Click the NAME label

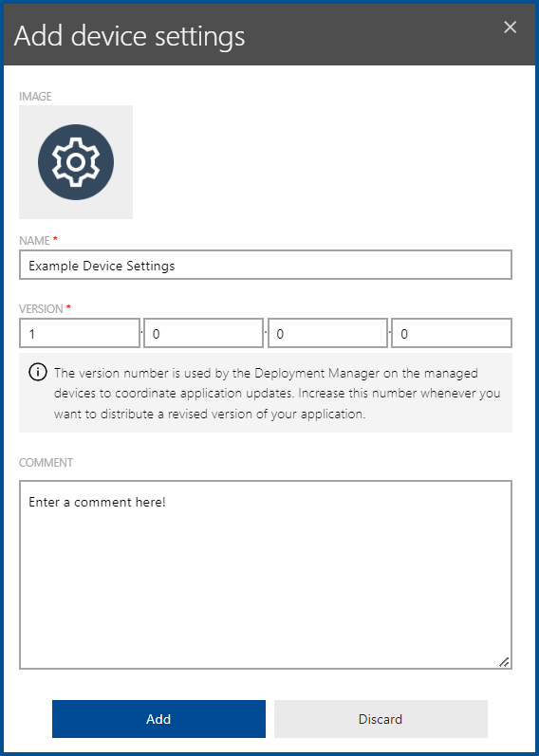pyautogui.click(x=35, y=241)
